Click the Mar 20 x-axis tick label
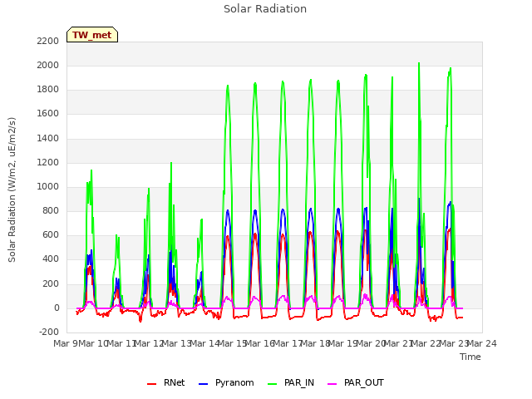532x399 pixels. click(371, 343)
